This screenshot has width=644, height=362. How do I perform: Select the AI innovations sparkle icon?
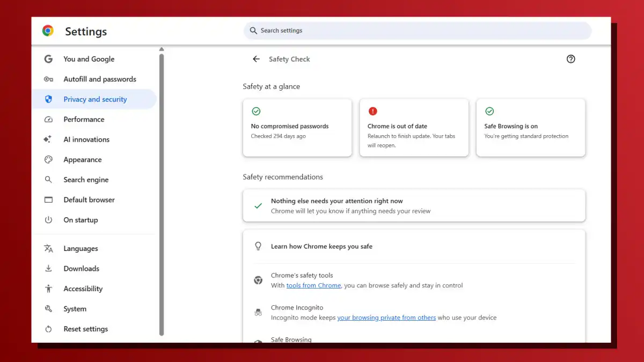(x=48, y=139)
